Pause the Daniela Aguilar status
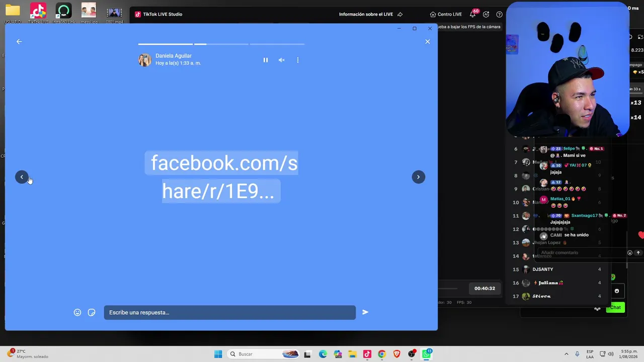 click(266, 60)
